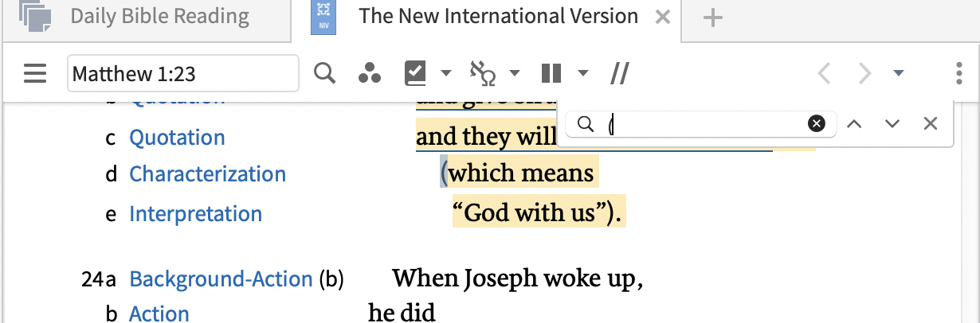The image size is (980, 323).
Task: Open the Characterization label link
Action: [x=207, y=174]
